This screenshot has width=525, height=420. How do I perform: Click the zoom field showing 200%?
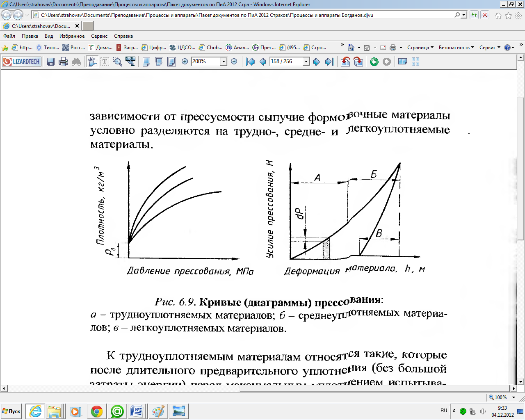[x=206, y=62]
